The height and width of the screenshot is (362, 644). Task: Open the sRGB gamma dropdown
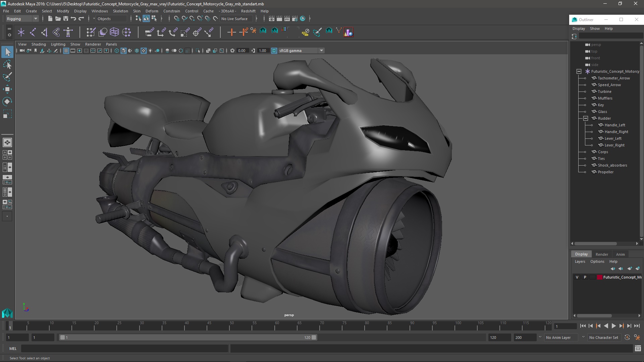coord(321,51)
